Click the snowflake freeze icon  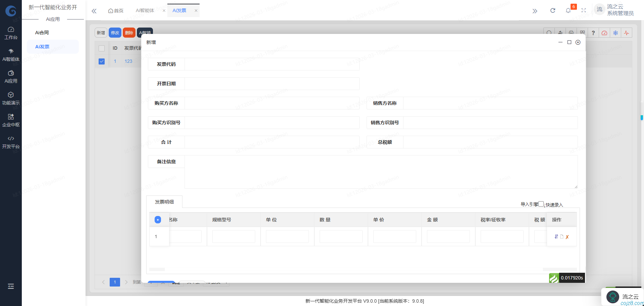(615, 33)
